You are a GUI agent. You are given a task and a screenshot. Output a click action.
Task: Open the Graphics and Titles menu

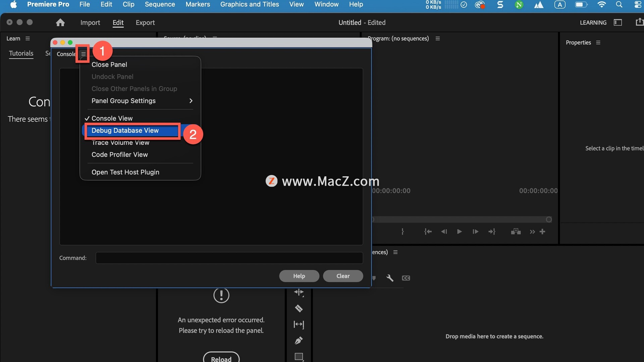coord(250,4)
